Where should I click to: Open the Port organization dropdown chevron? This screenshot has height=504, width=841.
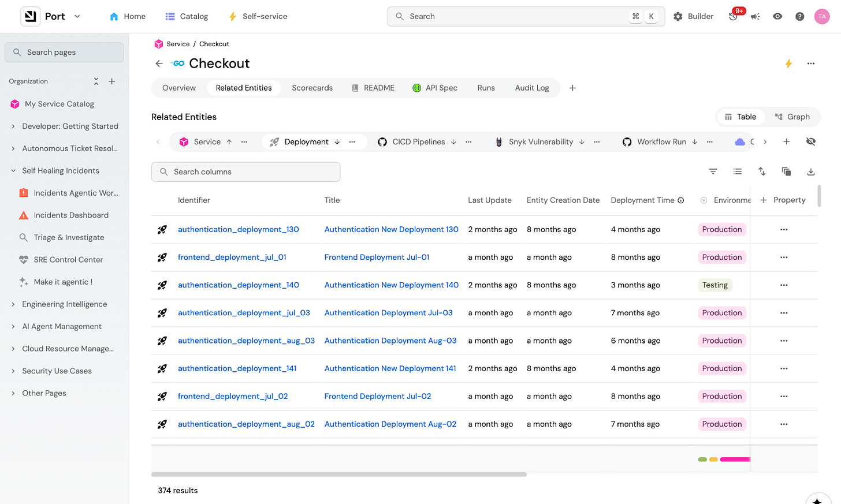(77, 16)
